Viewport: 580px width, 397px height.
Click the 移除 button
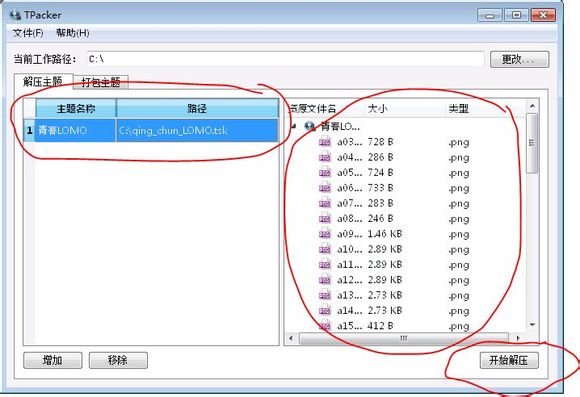[118, 360]
